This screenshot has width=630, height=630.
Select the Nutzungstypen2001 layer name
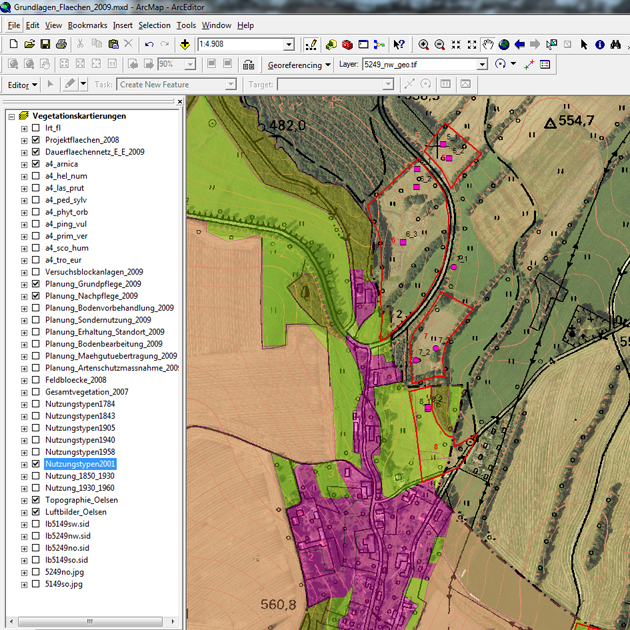(x=80, y=464)
